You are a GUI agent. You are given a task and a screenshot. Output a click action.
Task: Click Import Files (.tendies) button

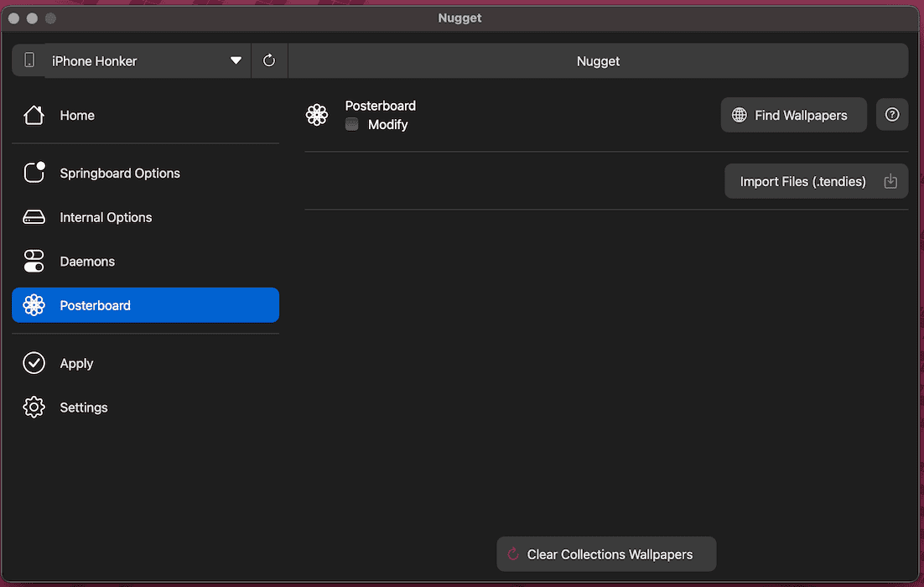(x=816, y=181)
